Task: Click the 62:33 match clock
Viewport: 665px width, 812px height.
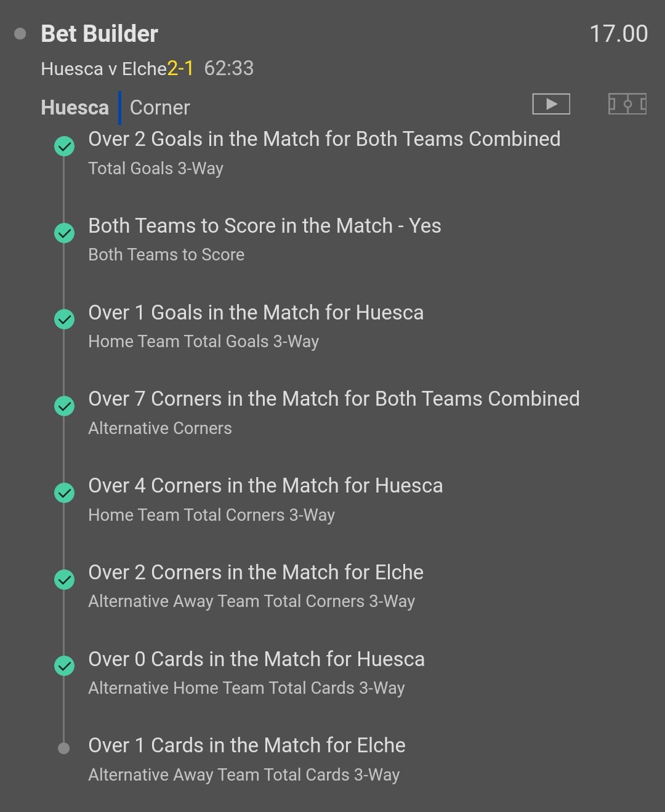Action: click(228, 68)
